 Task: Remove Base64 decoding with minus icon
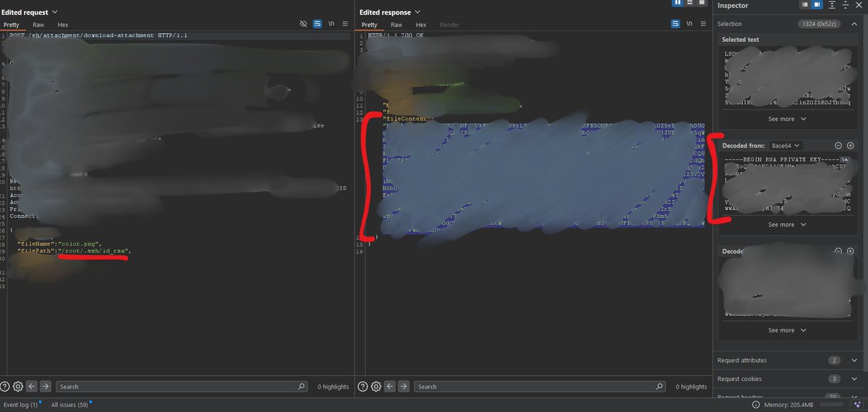838,146
